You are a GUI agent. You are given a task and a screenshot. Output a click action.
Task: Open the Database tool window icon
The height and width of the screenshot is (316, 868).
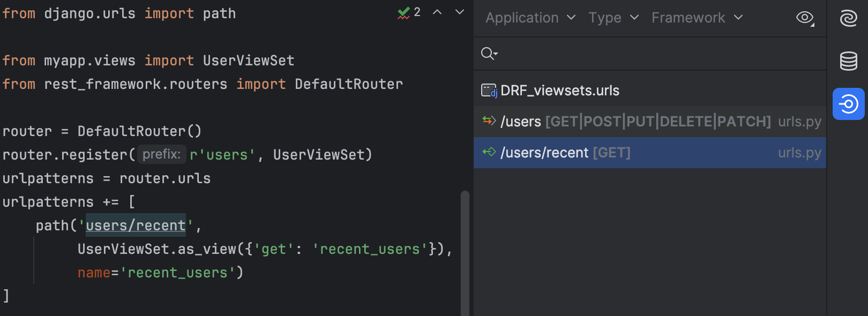pyautogui.click(x=848, y=61)
